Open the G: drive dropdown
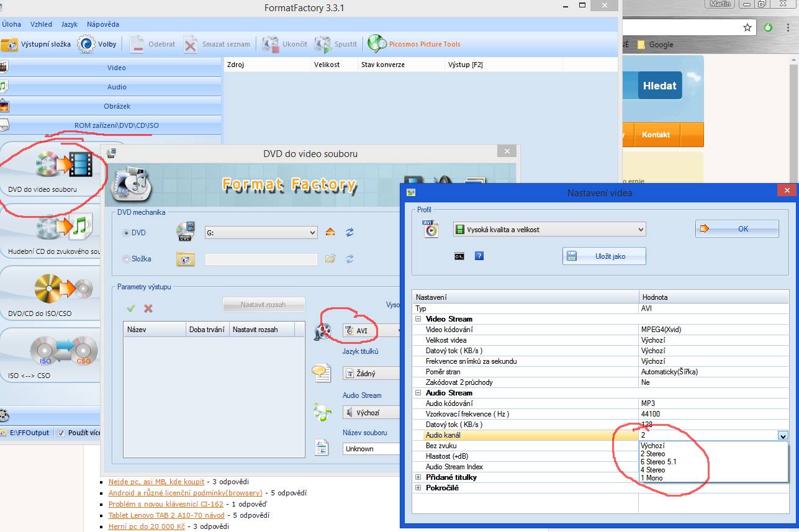 coord(261,232)
